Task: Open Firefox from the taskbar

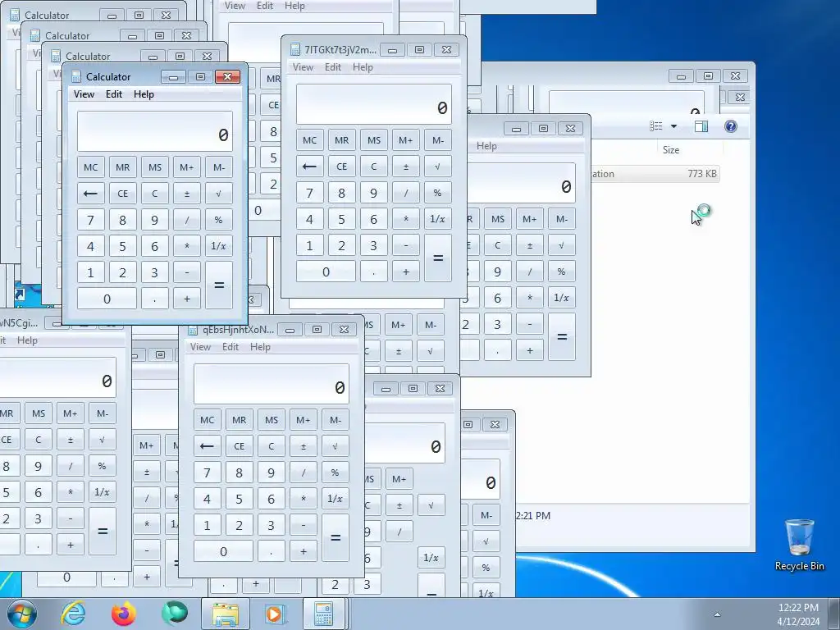Action: pyautogui.click(x=123, y=614)
